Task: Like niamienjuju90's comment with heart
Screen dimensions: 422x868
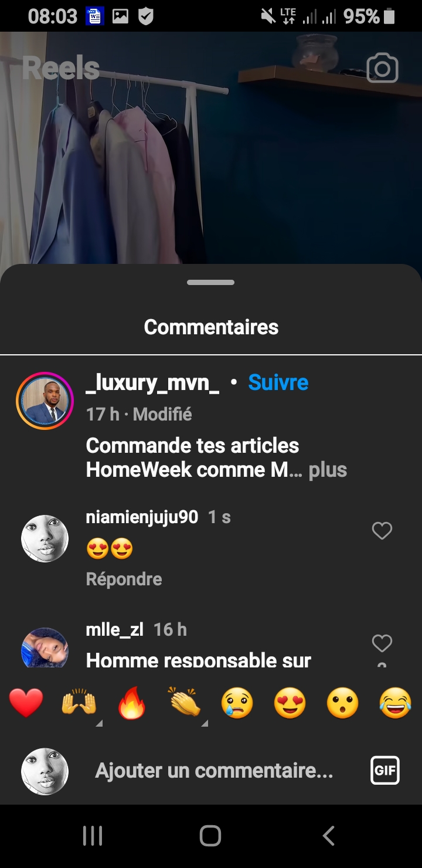Action: coord(382,531)
